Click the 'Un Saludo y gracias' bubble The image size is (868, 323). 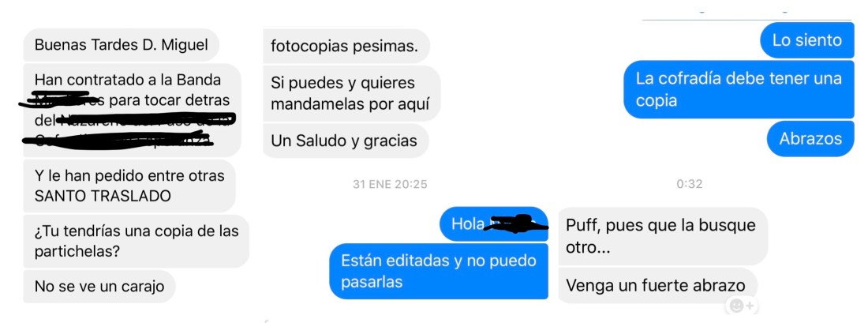coord(346,141)
